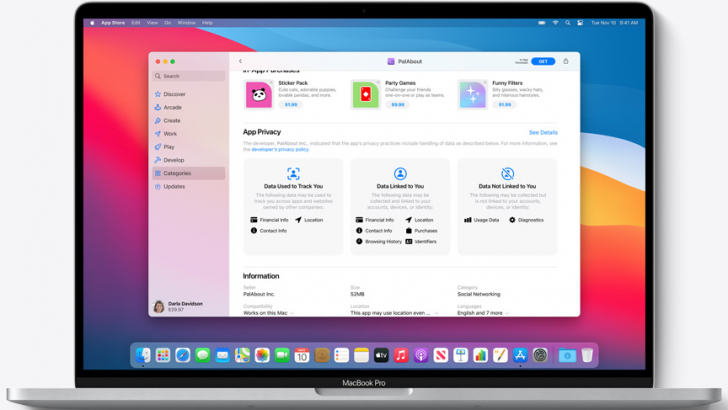Open the Window menu

[x=187, y=23]
